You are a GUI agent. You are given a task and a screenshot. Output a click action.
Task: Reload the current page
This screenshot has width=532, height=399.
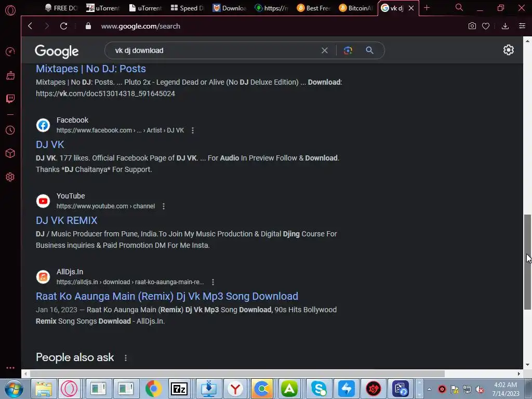[x=63, y=26]
